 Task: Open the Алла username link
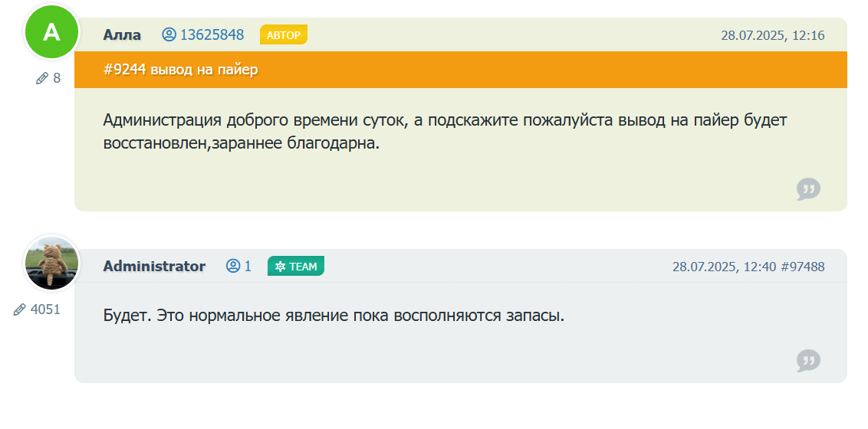tap(122, 34)
